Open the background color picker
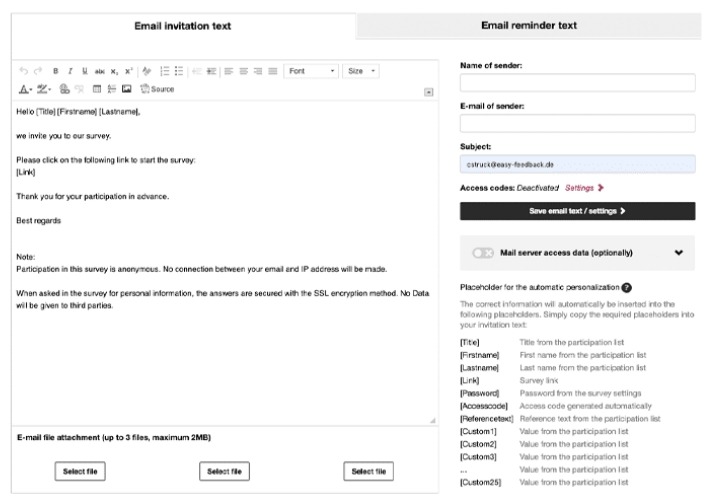 pos(44,89)
